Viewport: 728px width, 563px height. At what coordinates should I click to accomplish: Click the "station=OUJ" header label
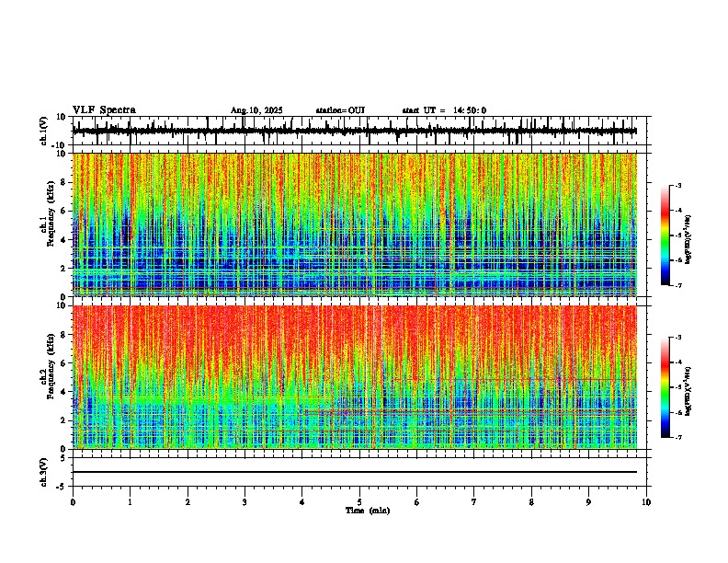(x=340, y=110)
